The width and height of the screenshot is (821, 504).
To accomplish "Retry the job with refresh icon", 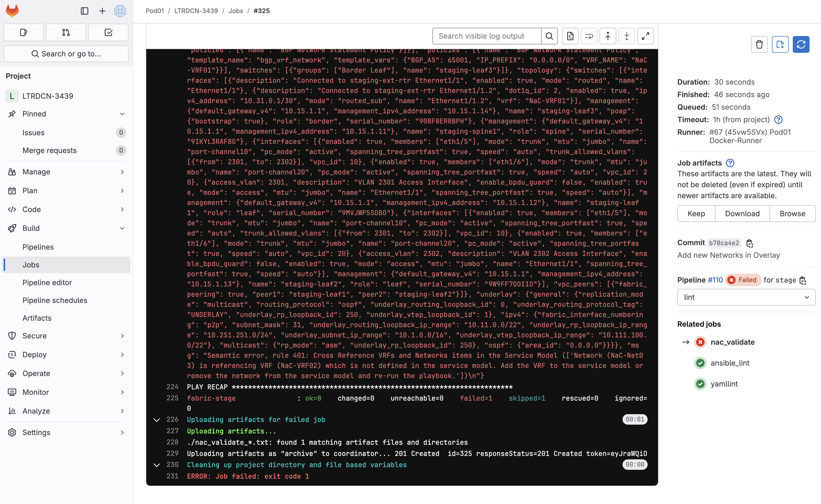I will click(801, 44).
